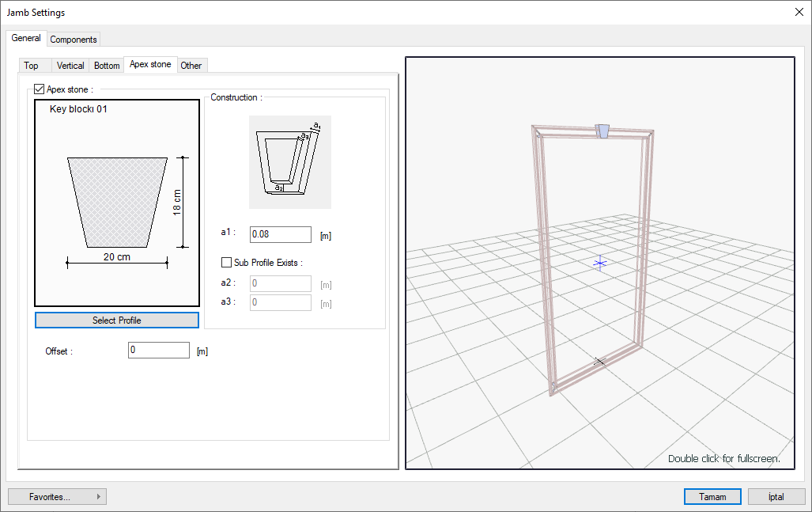
Task: Click the apex stone in 3D preview
Action: [602, 131]
